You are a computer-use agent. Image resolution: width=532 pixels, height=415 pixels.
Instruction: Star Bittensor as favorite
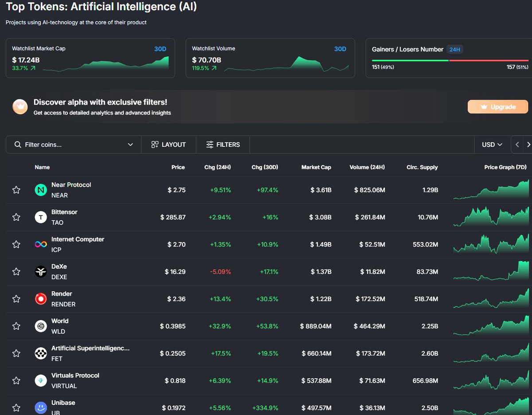tap(16, 217)
